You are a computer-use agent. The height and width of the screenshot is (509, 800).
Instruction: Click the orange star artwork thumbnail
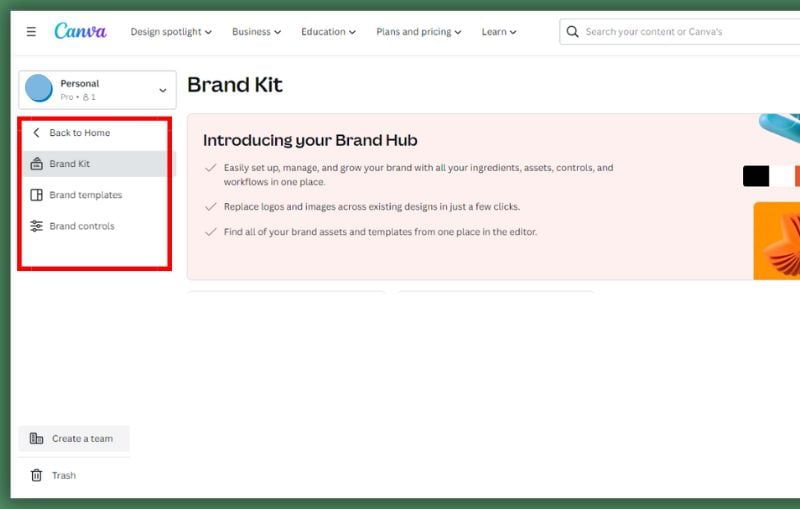(x=777, y=241)
